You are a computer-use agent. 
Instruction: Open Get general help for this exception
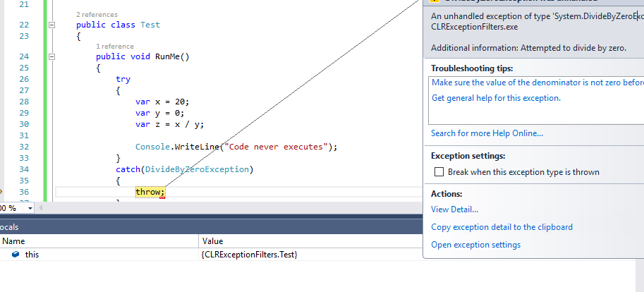(496, 98)
